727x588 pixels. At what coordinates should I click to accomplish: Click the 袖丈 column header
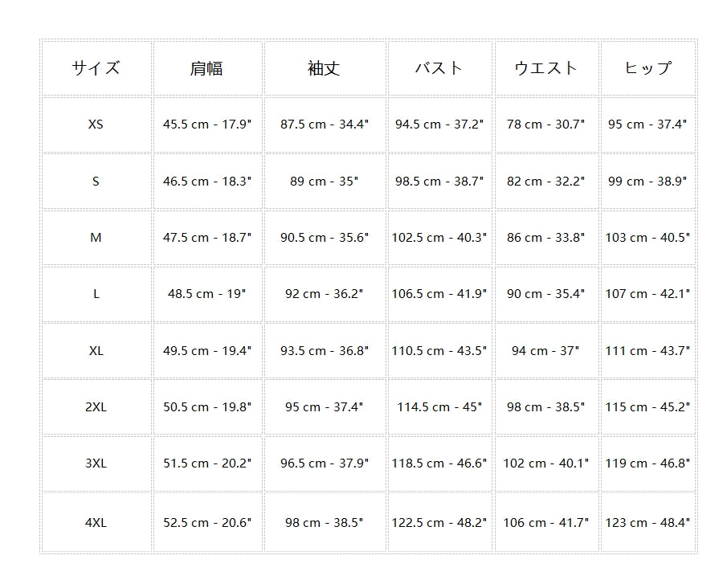[324, 68]
